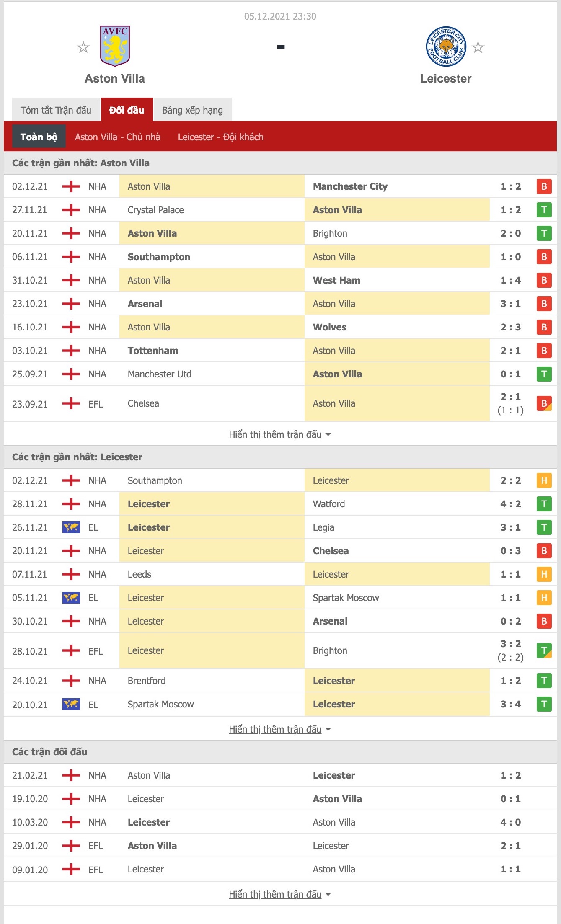The height and width of the screenshot is (924, 561).
Task: Click the 4 : 0 score of 10.03.20 match
Action: [x=511, y=822]
